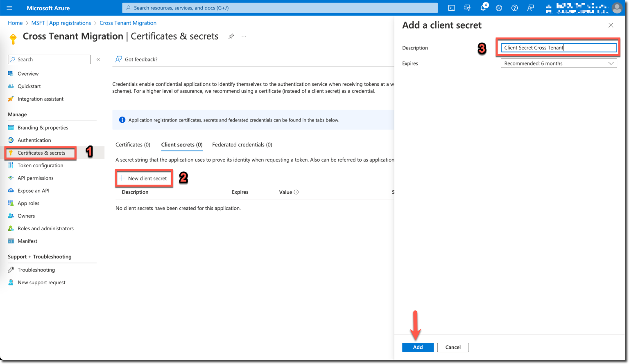
Task: Click Add to create the secret
Action: pos(418,347)
